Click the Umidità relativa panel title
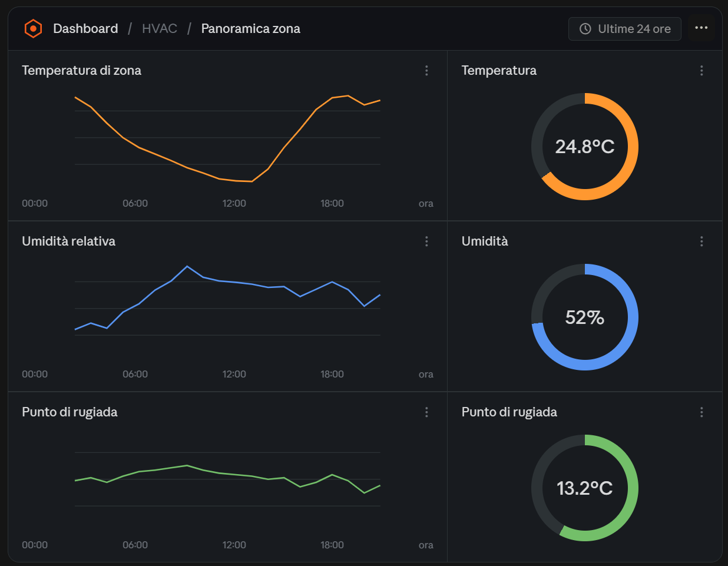 pyautogui.click(x=68, y=241)
